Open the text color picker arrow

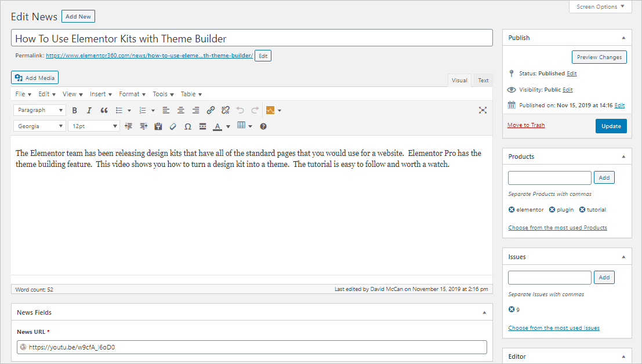pyautogui.click(x=228, y=126)
